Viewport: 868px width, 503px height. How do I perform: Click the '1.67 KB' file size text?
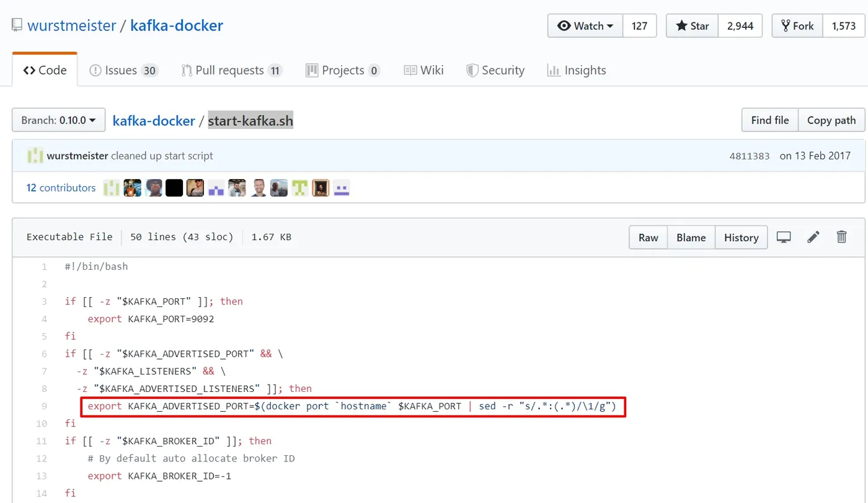point(271,237)
